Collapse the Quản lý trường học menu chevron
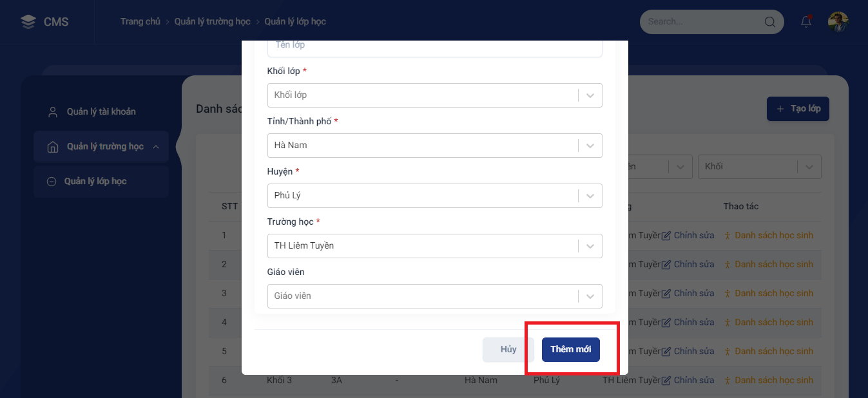This screenshot has height=398, width=868. 156,147
